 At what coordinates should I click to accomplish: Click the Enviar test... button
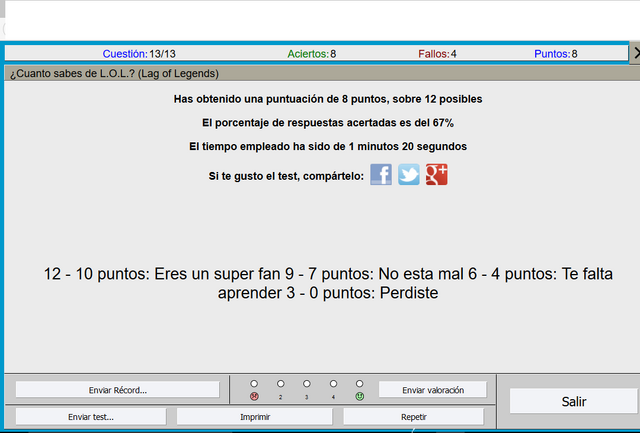click(91, 417)
